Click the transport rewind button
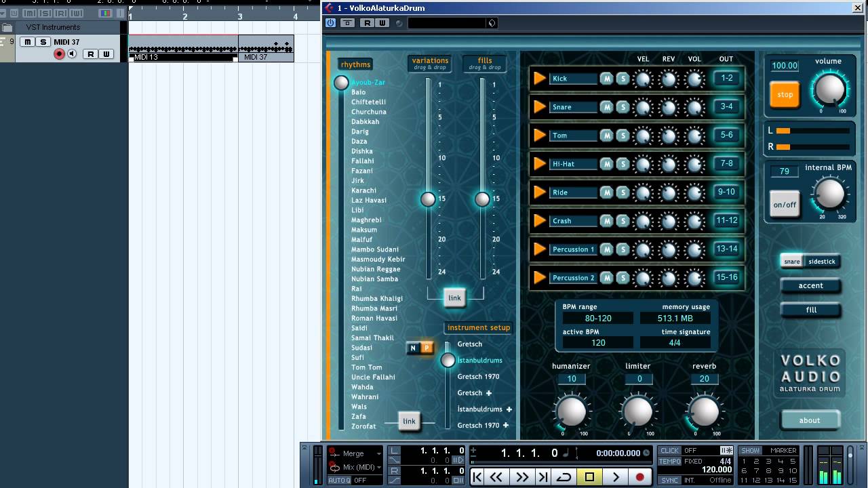The height and width of the screenshot is (488, 868). [496, 477]
